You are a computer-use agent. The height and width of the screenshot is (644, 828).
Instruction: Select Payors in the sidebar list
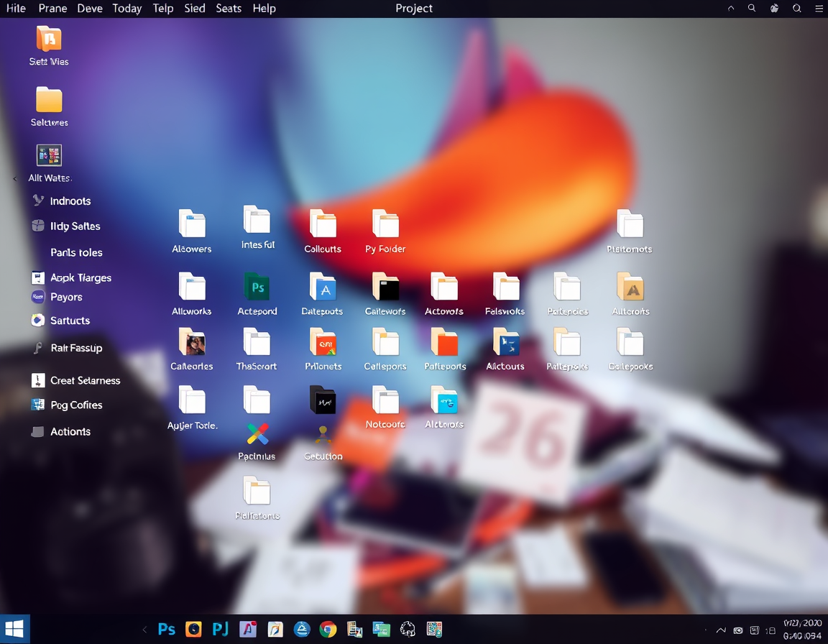click(66, 297)
